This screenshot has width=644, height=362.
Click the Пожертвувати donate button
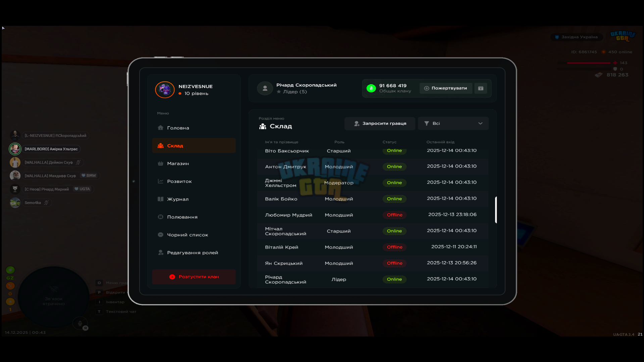click(x=446, y=88)
